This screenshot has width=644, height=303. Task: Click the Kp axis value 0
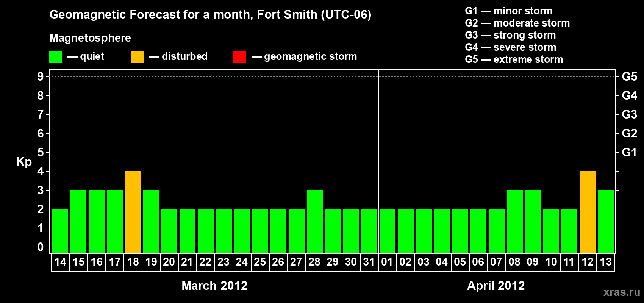point(41,247)
